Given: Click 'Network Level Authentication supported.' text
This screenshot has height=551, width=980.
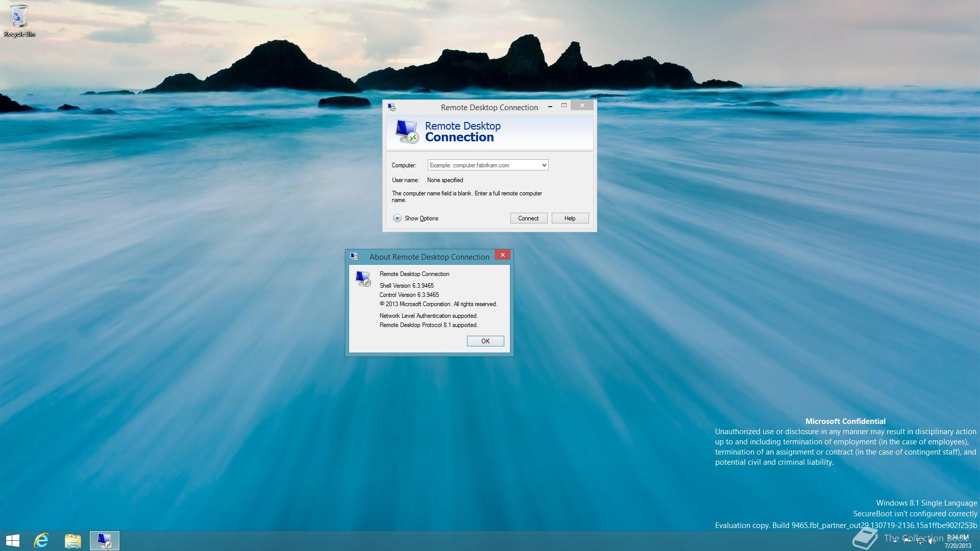Looking at the screenshot, I should (x=429, y=316).
